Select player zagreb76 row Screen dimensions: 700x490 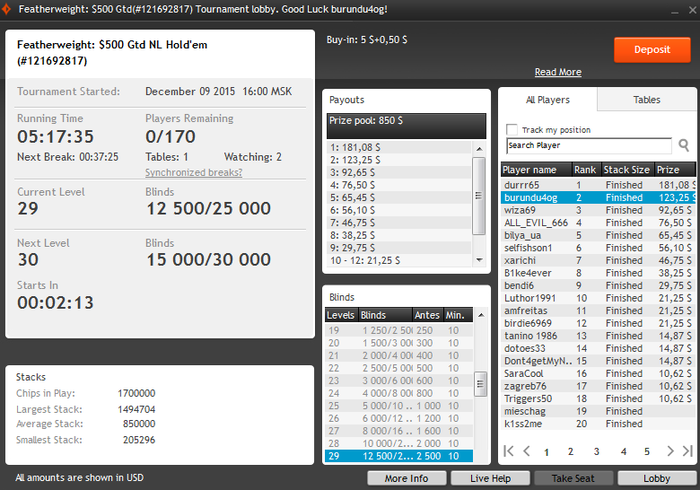[x=598, y=386]
